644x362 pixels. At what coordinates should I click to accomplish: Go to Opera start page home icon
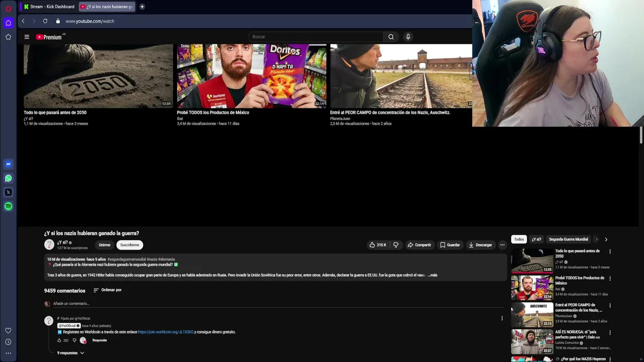(x=8, y=23)
